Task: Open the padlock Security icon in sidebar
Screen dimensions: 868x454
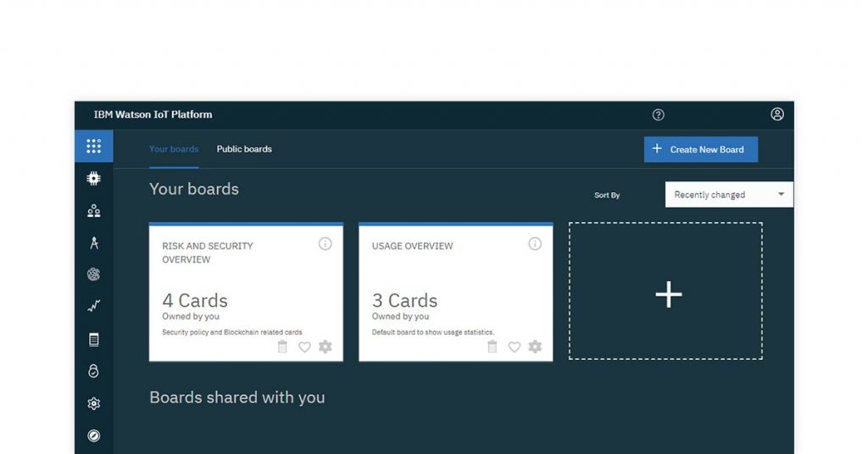Action: click(93, 371)
